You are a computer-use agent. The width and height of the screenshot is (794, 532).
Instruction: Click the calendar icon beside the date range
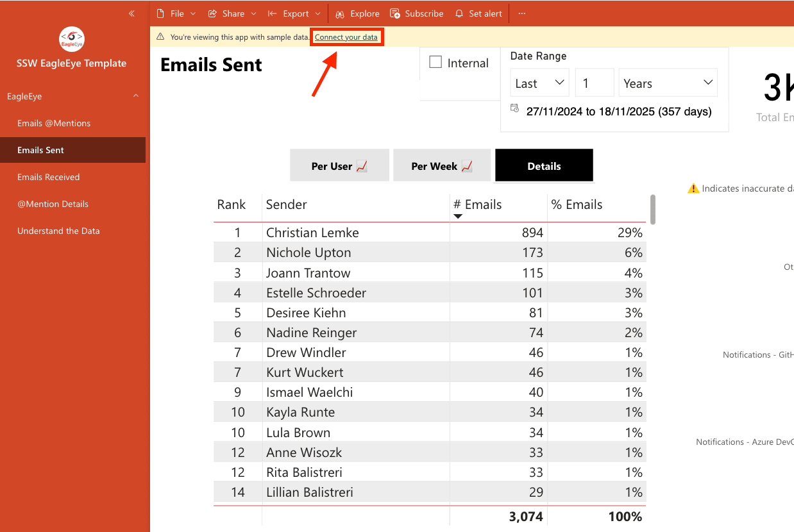click(x=514, y=108)
